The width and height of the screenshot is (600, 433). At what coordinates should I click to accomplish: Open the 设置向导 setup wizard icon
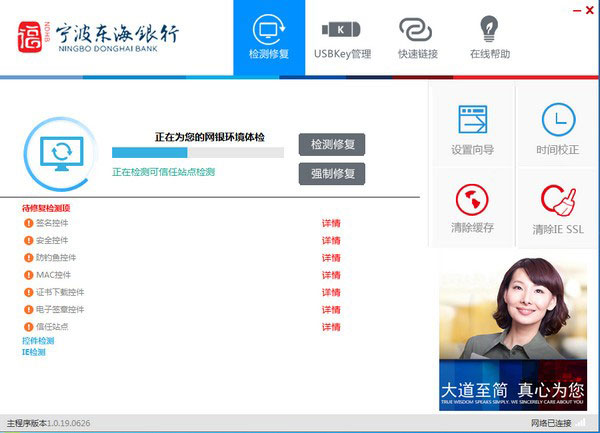[x=472, y=128]
